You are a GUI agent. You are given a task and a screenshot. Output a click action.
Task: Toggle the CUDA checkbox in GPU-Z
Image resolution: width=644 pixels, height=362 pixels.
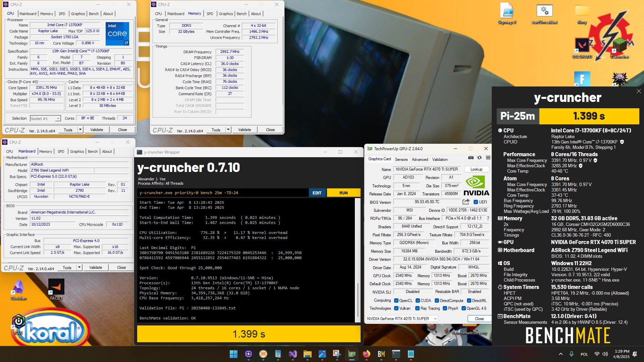pos(418,301)
